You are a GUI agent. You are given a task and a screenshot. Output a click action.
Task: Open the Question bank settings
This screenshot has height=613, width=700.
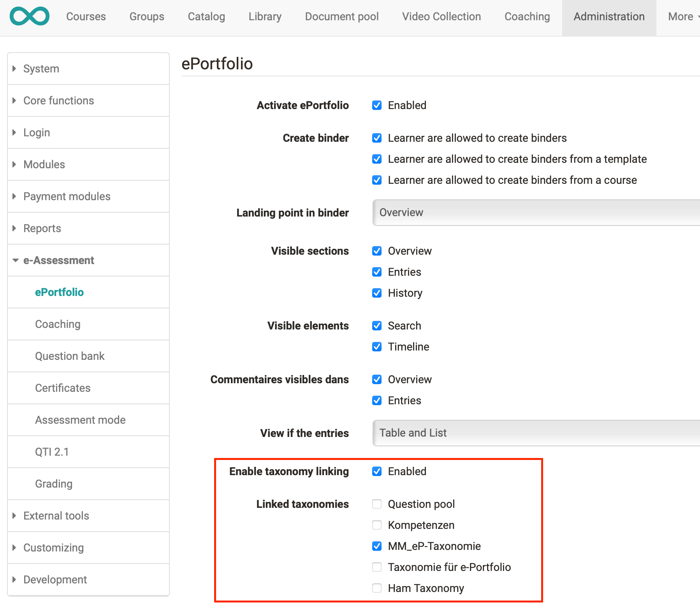(x=70, y=356)
